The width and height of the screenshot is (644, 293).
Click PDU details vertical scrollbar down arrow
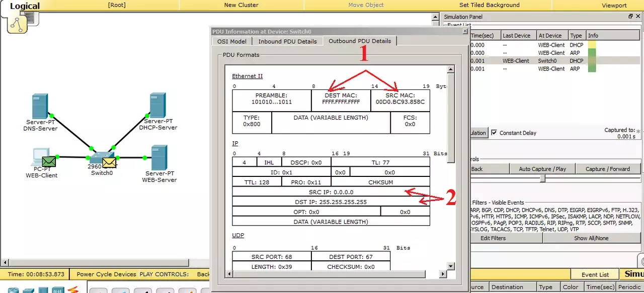(451, 266)
